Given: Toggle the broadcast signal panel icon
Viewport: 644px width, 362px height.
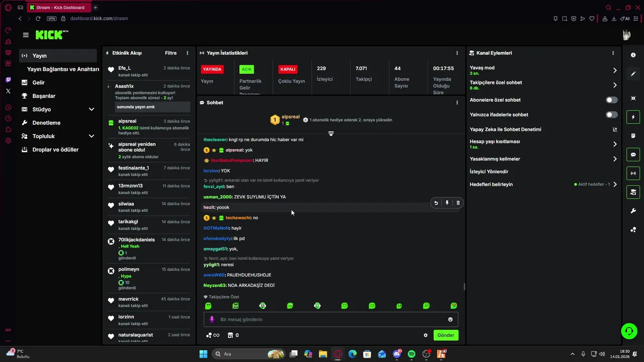Looking at the screenshot, I should tap(633, 173).
